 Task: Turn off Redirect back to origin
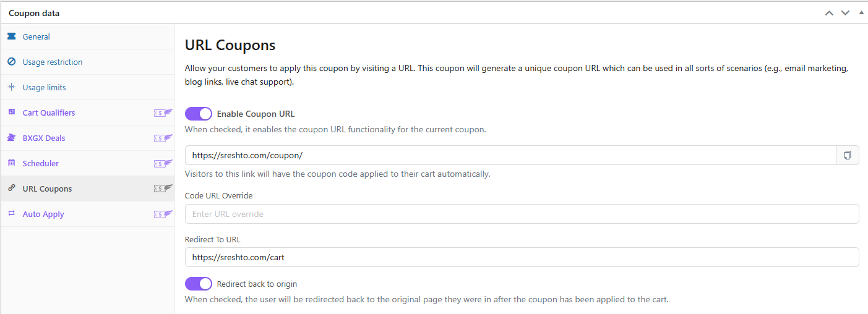[199, 284]
